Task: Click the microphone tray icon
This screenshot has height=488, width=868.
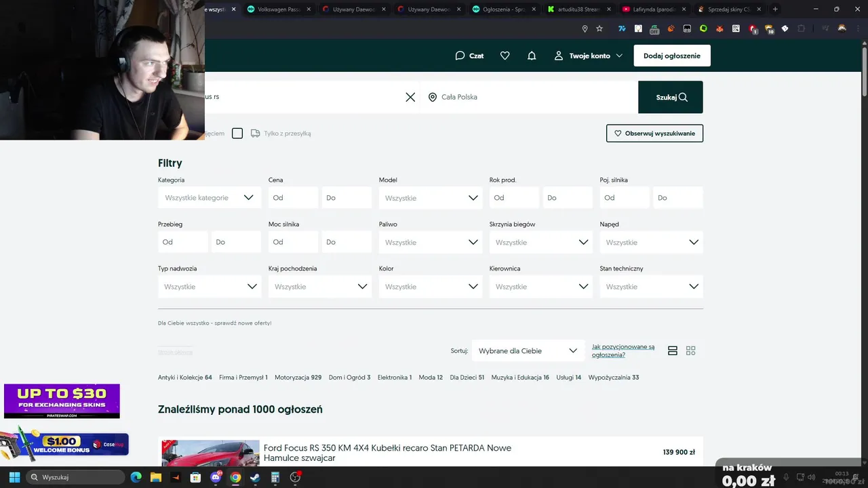Action: [x=786, y=477]
